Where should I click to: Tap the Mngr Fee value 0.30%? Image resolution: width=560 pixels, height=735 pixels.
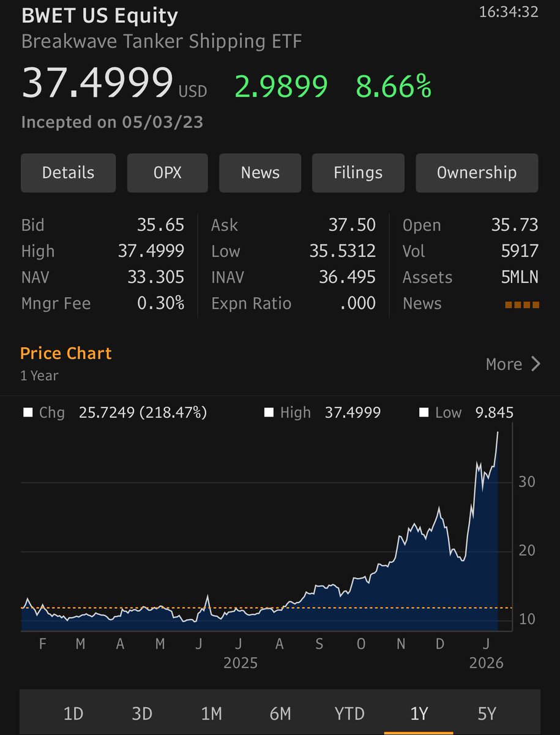click(x=160, y=304)
